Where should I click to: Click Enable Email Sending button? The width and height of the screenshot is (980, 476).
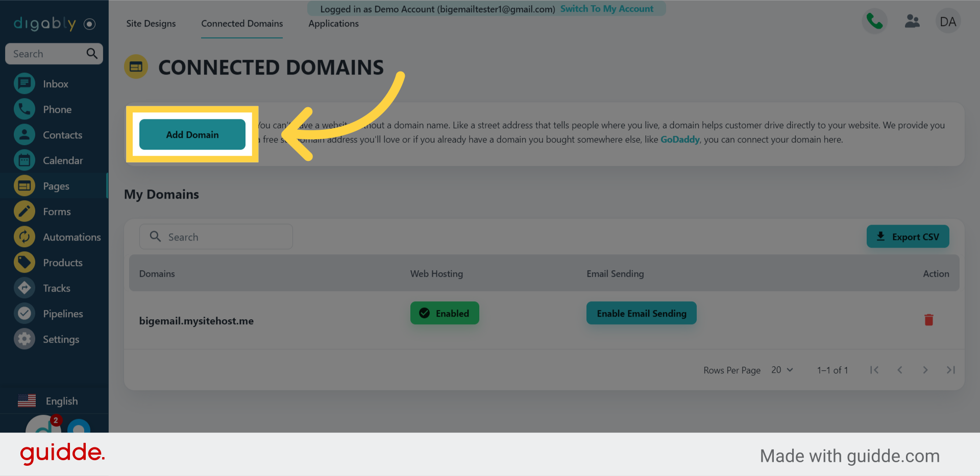point(642,313)
